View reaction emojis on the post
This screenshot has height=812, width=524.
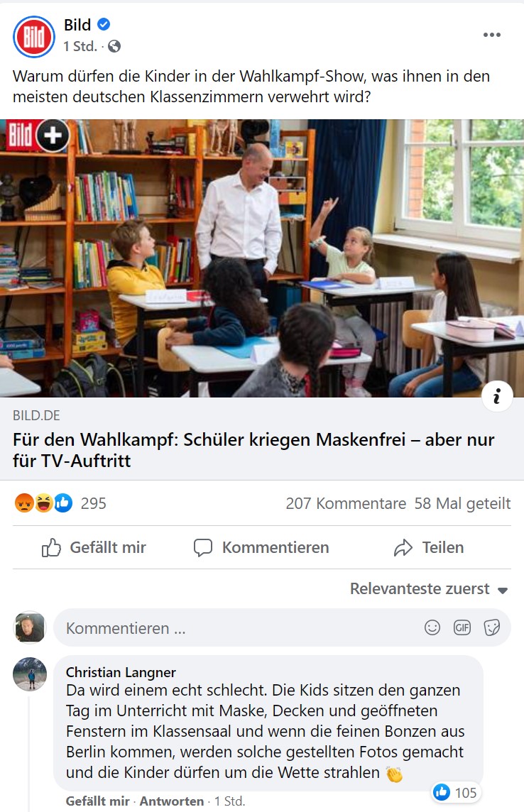pyautogui.click(x=43, y=503)
